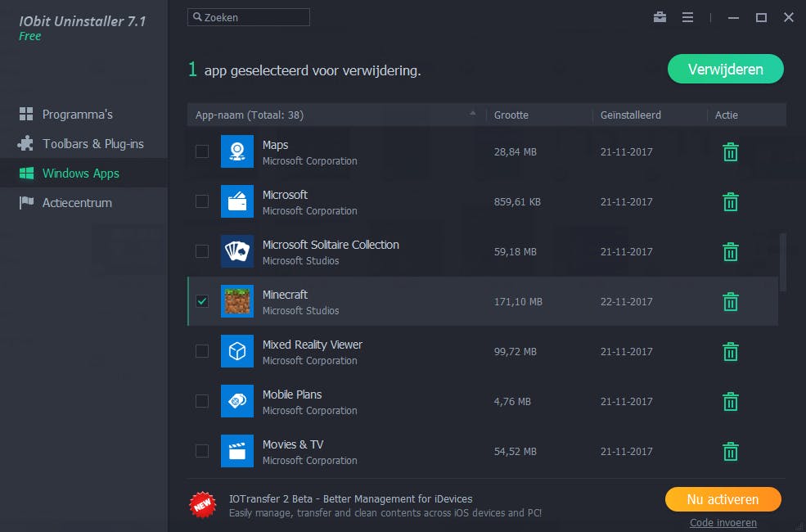
Task: Follow the Code invoeren link
Action: [x=723, y=523]
